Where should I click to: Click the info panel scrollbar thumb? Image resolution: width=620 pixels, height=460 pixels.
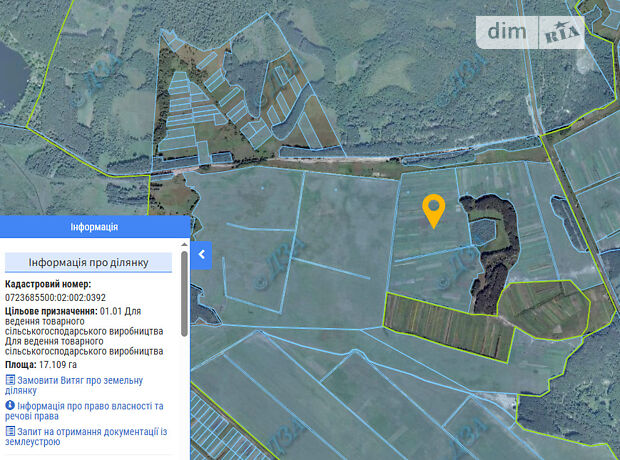[x=183, y=295]
